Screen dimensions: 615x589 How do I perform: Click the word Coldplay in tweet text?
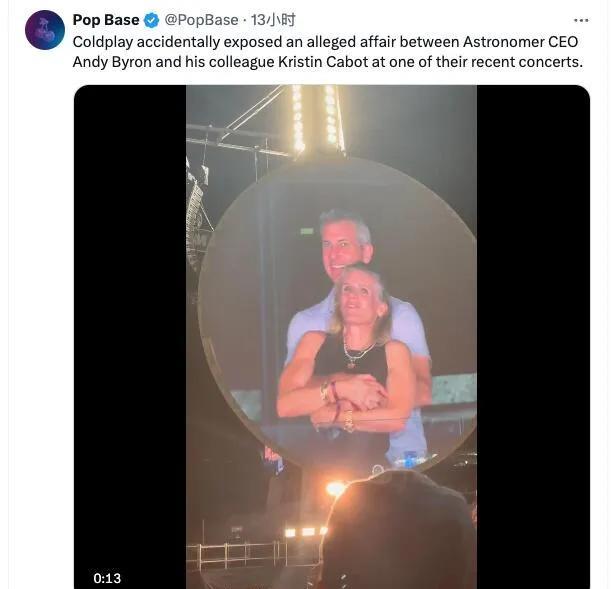pyautogui.click(x=105, y=41)
